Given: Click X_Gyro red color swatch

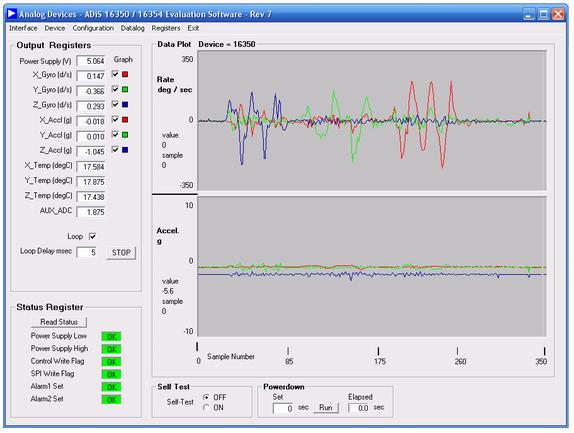Looking at the screenshot, I should click(x=125, y=74).
